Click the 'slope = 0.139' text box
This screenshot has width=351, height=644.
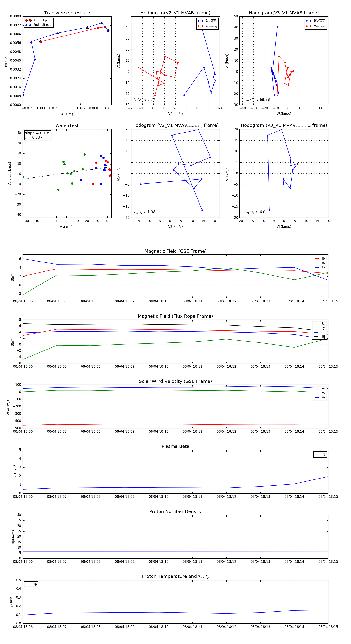(38, 133)
